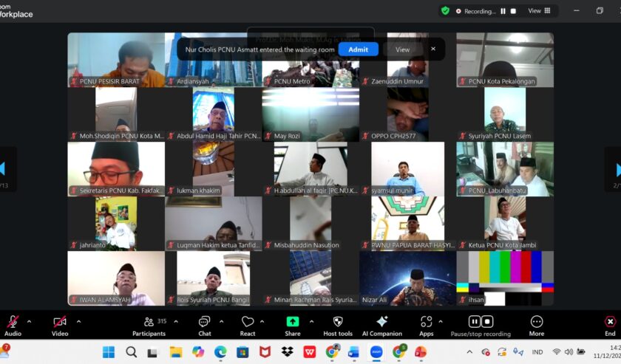Admit Nur Cholis from waiting room
The height and width of the screenshot is (364, 621).
coord(358,49)
